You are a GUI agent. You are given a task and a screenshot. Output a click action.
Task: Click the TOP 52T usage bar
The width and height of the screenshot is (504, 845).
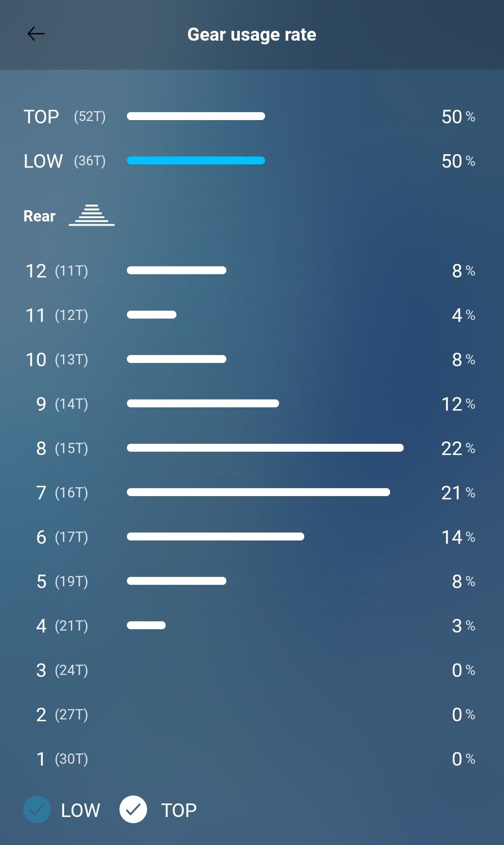point(196,116)
